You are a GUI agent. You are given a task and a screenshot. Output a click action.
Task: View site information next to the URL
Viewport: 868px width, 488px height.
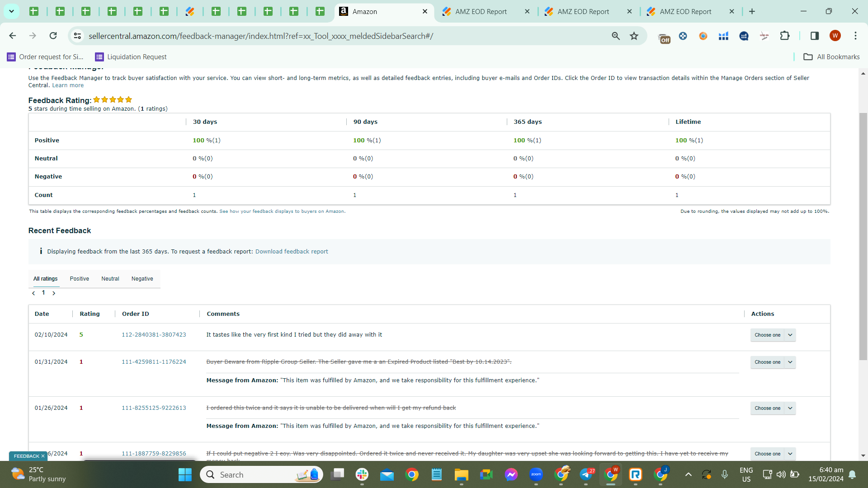(x=77, y=36)
